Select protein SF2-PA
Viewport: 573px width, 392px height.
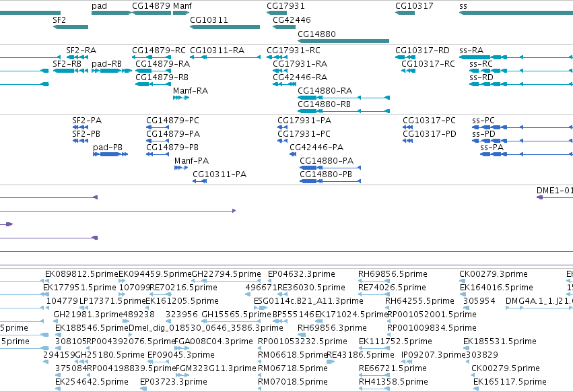[x=80, y=127]
